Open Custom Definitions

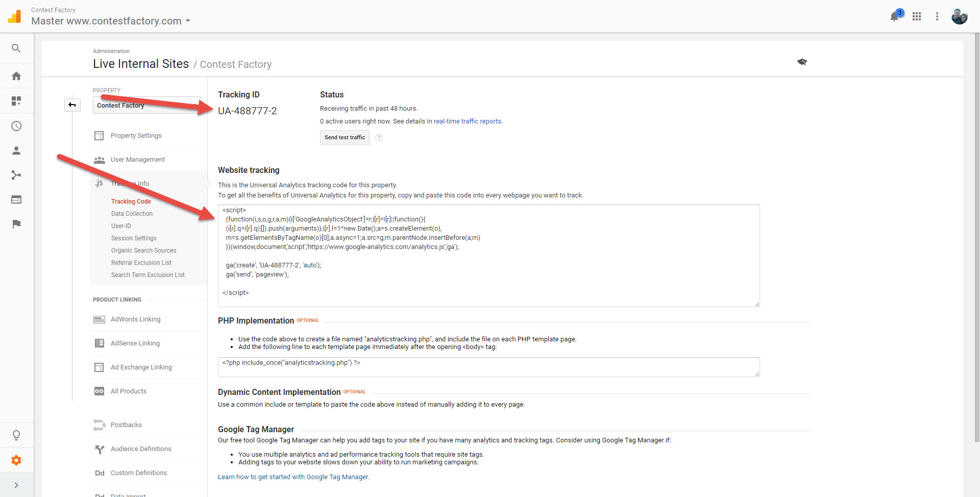(x=139, y=473)
